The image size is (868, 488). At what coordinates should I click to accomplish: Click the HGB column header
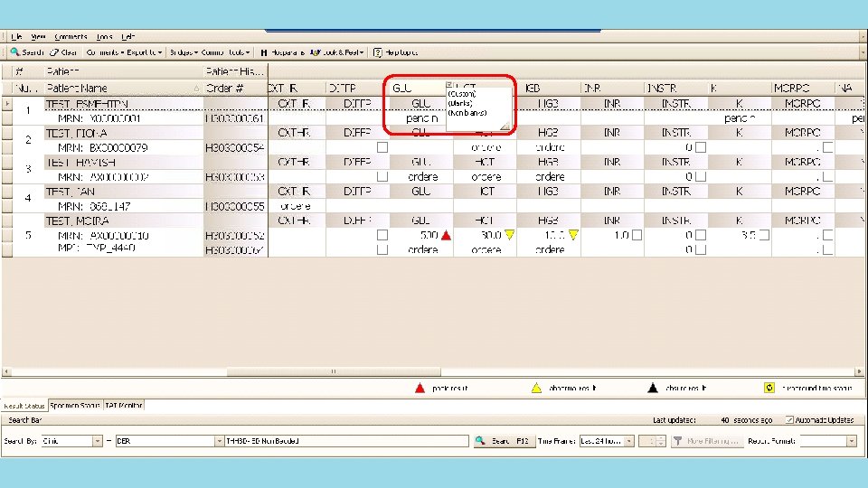click(549, 88)
